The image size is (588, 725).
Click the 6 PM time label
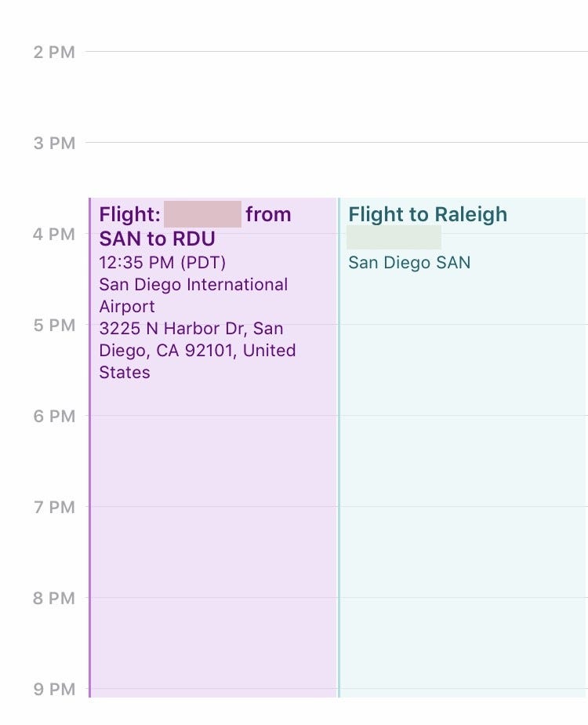click(54, 417)
